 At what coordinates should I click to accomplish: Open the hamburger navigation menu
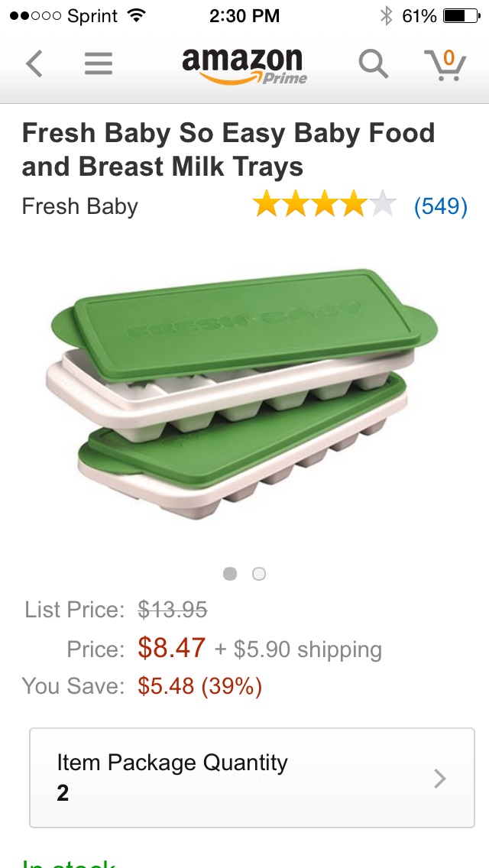(x=99, y=63)
